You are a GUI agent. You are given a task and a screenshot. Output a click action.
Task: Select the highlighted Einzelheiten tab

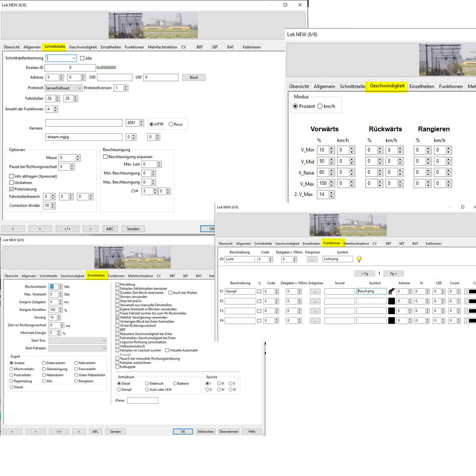(x=96, y=275)
